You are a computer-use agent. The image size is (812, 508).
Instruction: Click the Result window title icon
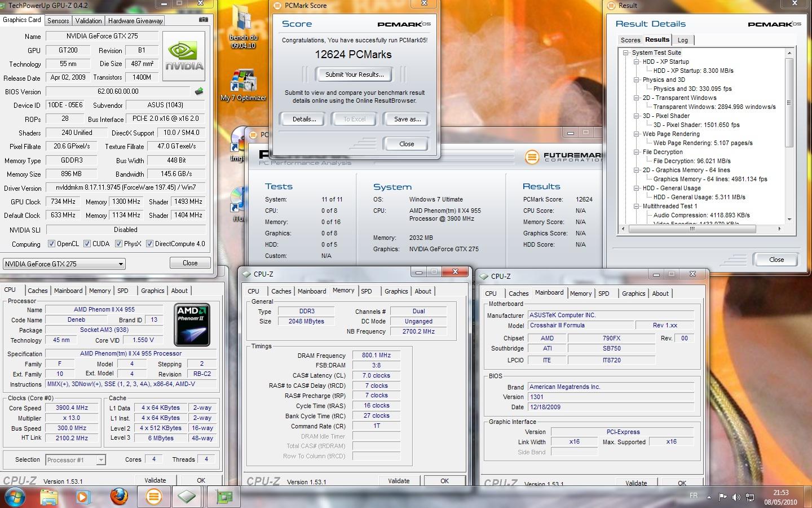click(611, 6)
